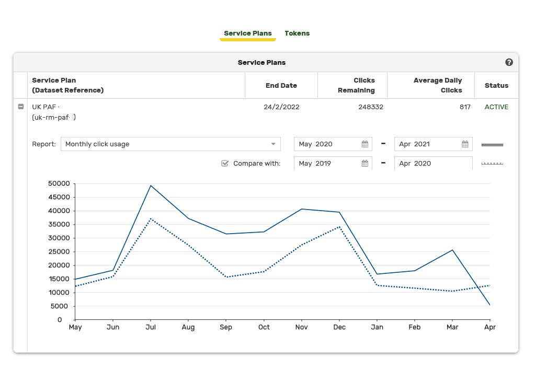This screenshot has height=392, width=535.
Task: Select the Service Plans tab
Action: point(247,33)
